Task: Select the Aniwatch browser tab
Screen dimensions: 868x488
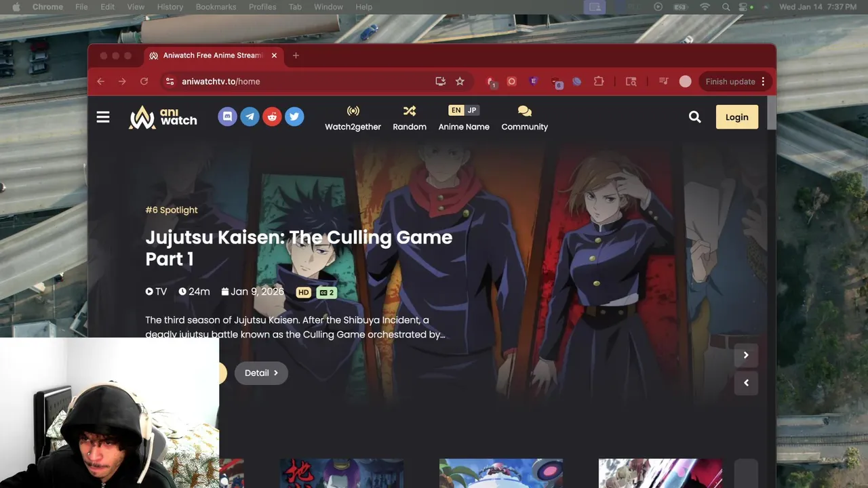Action: (x=214, y=56)
